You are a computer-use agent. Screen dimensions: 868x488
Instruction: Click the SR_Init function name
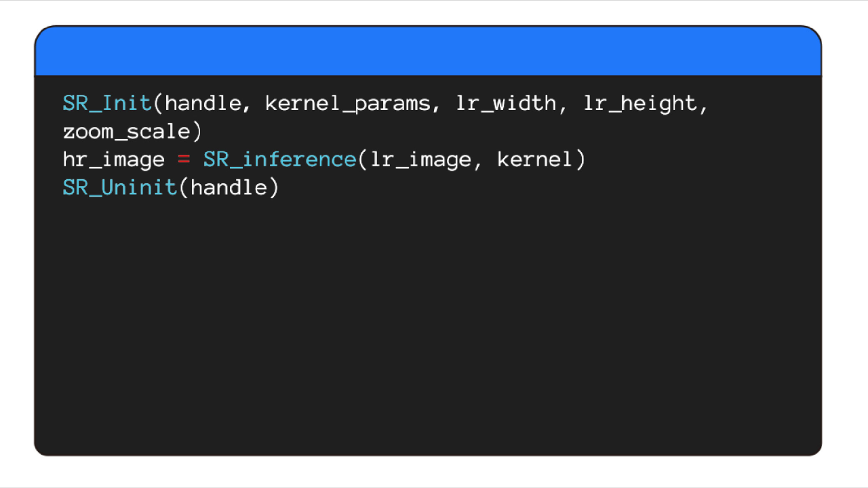click(106, 104)
